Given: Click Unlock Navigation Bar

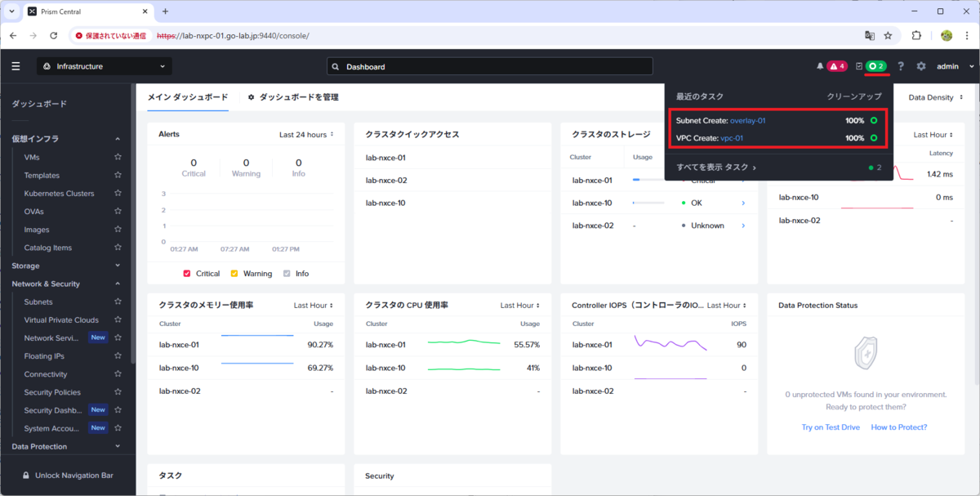Looking at the screenshot, I should (68, 475).
